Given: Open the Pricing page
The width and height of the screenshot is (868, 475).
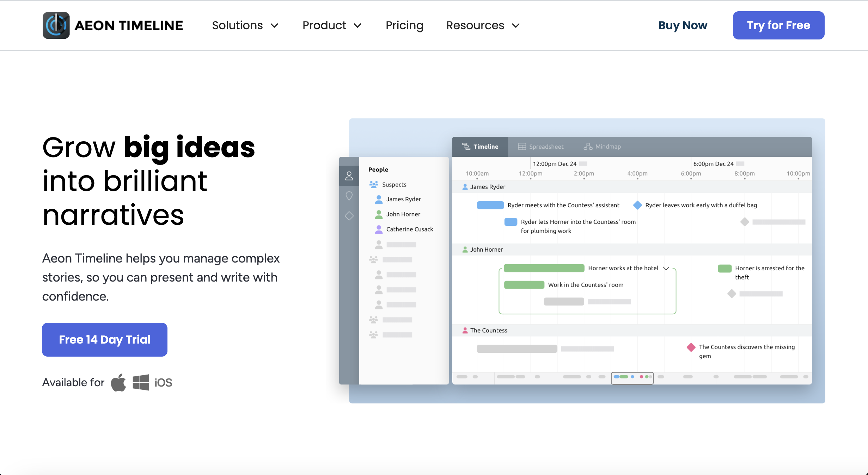Looking at the screenshot, I should [x=404, y=25].
